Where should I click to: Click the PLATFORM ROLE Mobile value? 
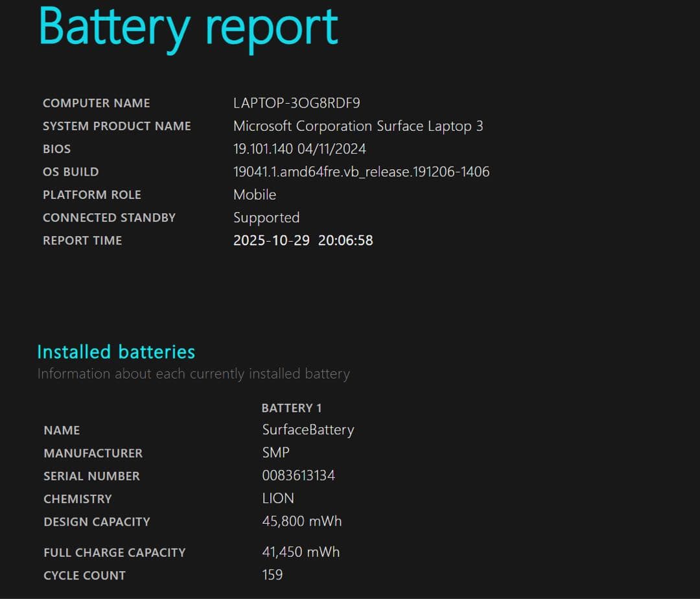click(254, 194)
